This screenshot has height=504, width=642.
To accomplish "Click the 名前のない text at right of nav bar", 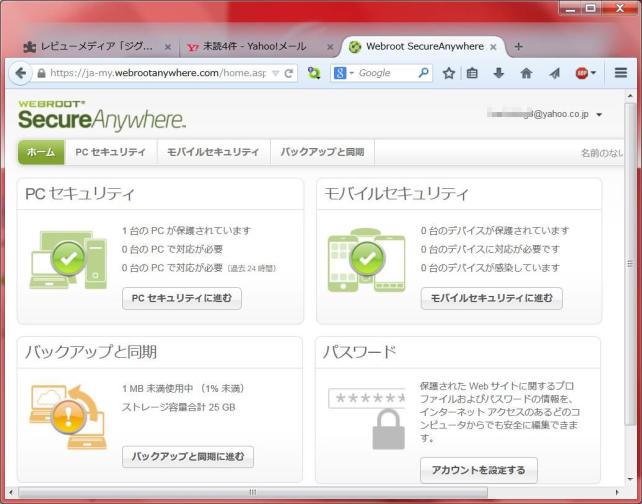I will tap(602, 153).
